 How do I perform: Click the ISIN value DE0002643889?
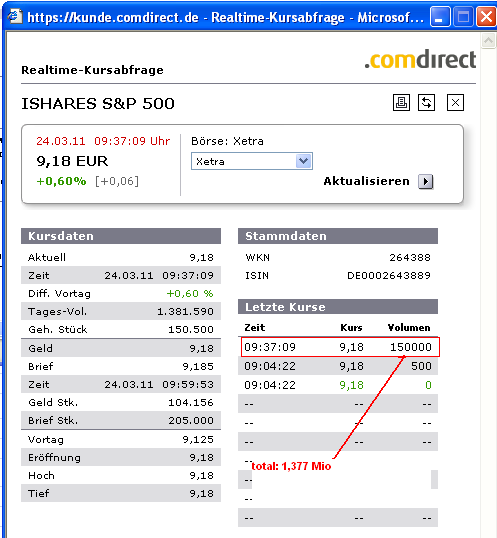click(x=389, y=275)
